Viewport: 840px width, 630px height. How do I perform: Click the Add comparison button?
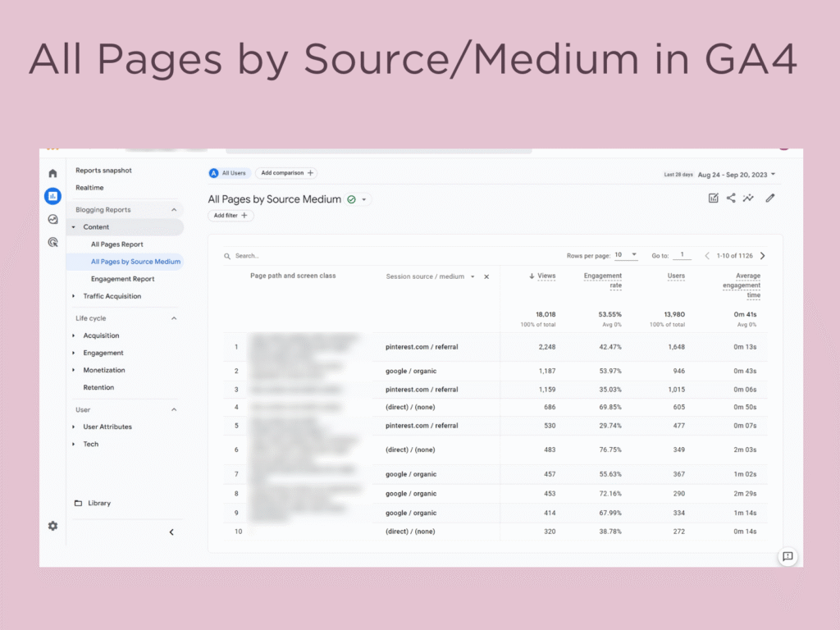pyautogui.click(x=285, y=173)
